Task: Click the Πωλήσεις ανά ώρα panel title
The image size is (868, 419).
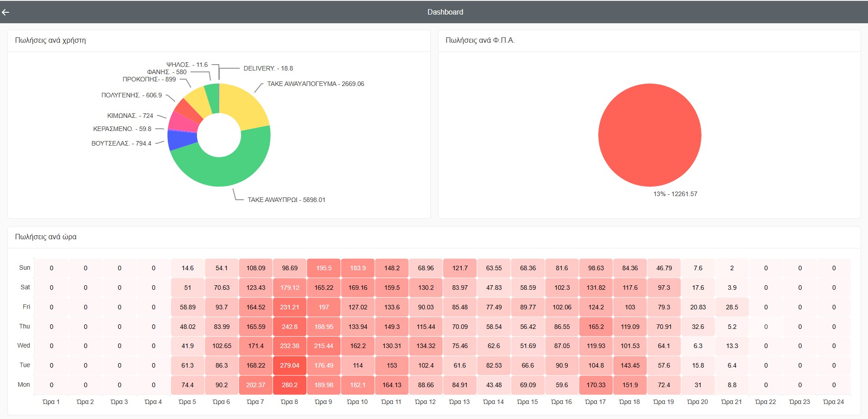Action: pos(45,237)
